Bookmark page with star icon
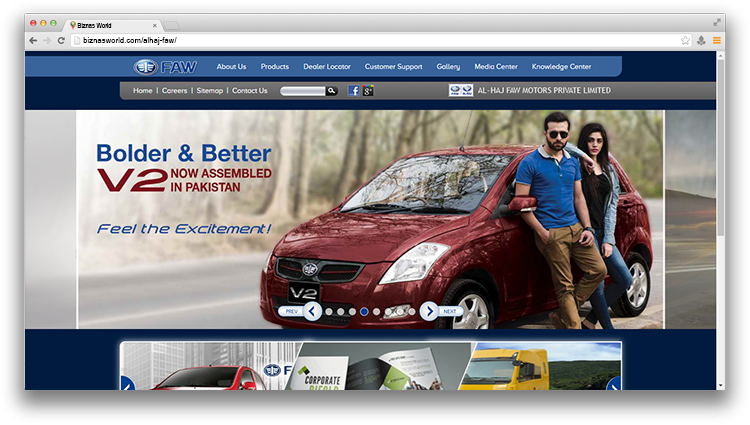Viewport: 750px width, 425px height. coord(685,40)
